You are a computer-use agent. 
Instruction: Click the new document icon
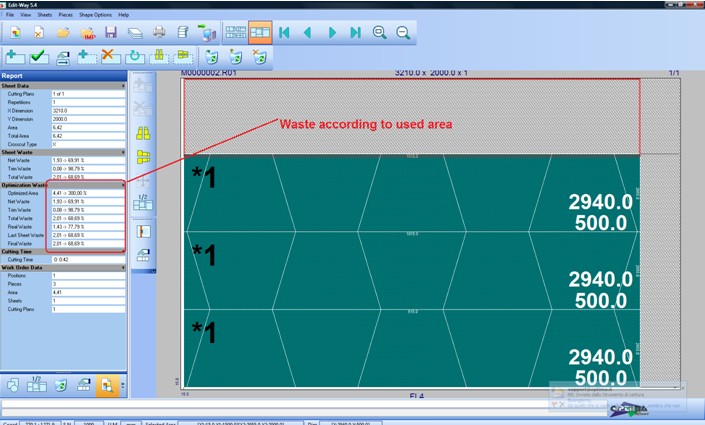click(15, 32)
